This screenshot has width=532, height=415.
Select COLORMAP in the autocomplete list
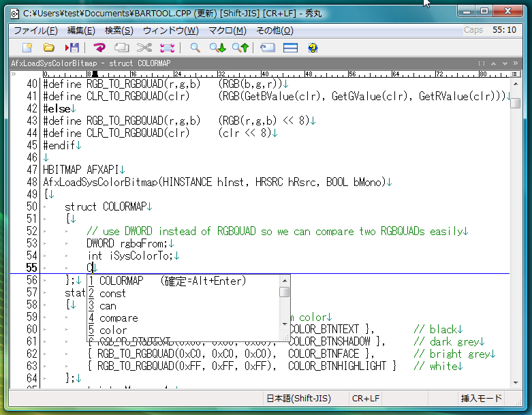point(183,281)
